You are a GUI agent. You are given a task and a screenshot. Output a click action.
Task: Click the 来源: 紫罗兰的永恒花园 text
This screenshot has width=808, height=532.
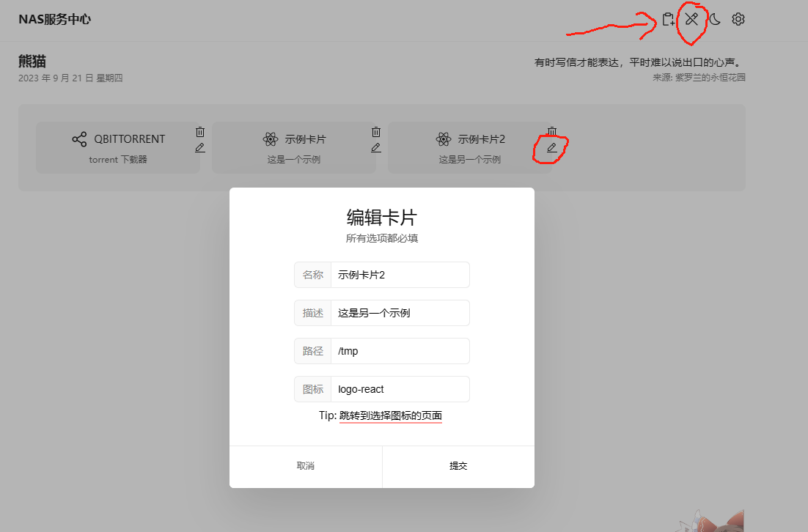coord(699,78)
